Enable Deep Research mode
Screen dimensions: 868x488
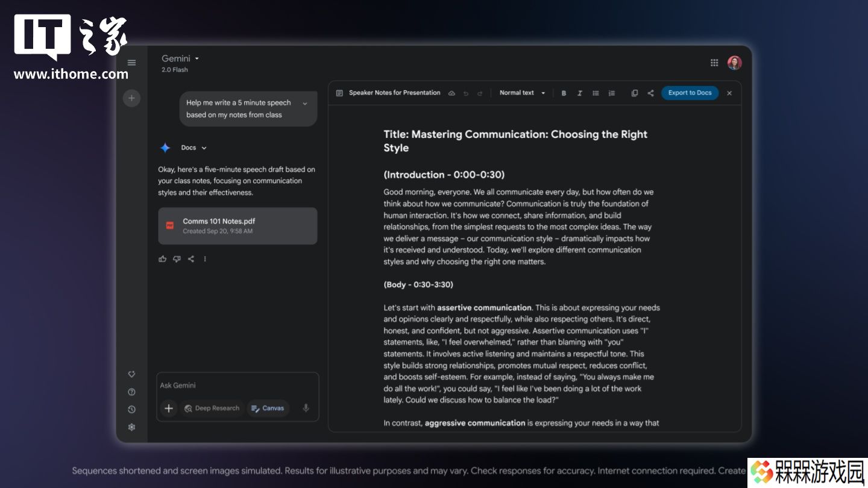click(x=212, y=408)
